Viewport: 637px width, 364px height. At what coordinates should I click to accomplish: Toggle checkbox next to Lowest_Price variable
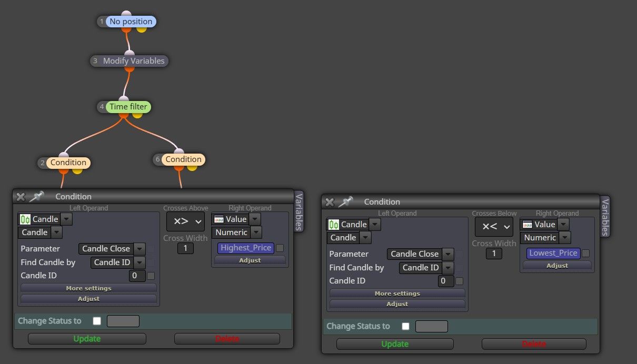[585, 253]
